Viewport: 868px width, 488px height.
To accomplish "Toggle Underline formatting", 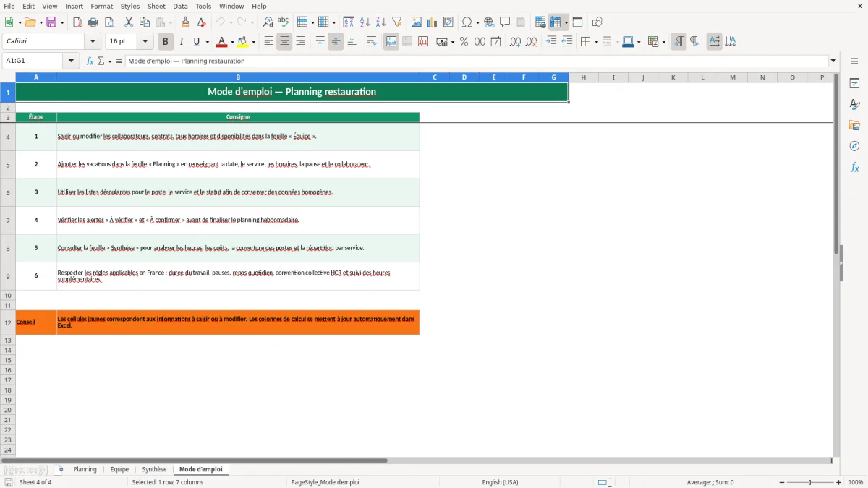I will [197, 42].
